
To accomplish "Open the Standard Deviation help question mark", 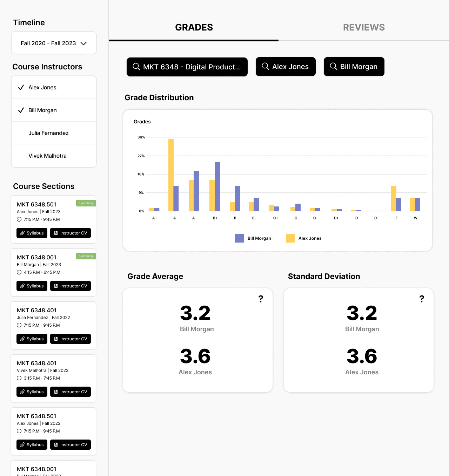I will [422, 299].
